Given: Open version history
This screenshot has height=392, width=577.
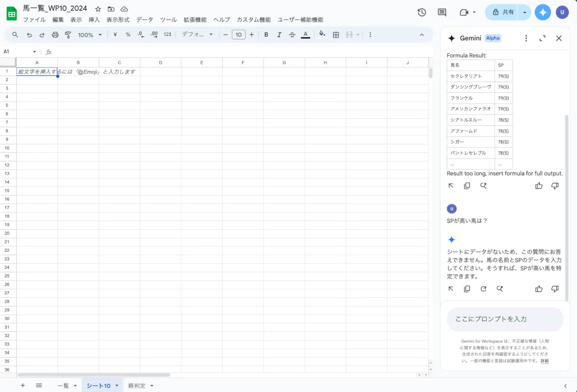Looking at the screenshot, I should pos(422,12).
